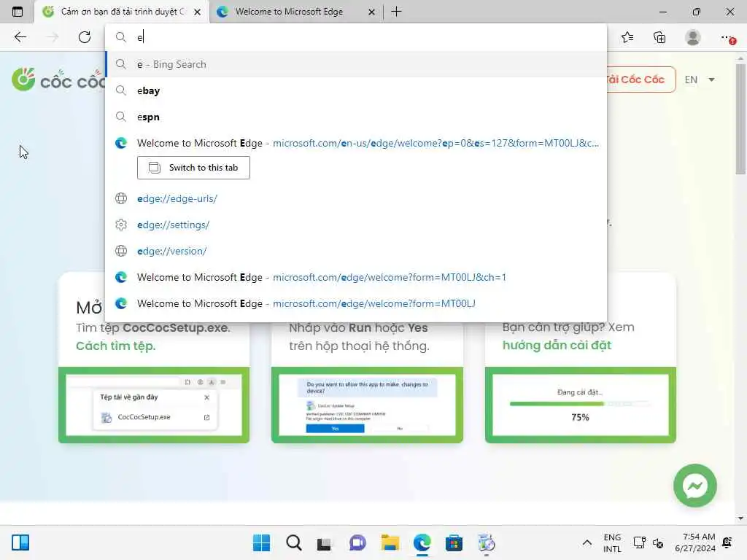Open File Explorer from taskbar
Viewport: 747px width, 560px height.
tap(390, 542)
